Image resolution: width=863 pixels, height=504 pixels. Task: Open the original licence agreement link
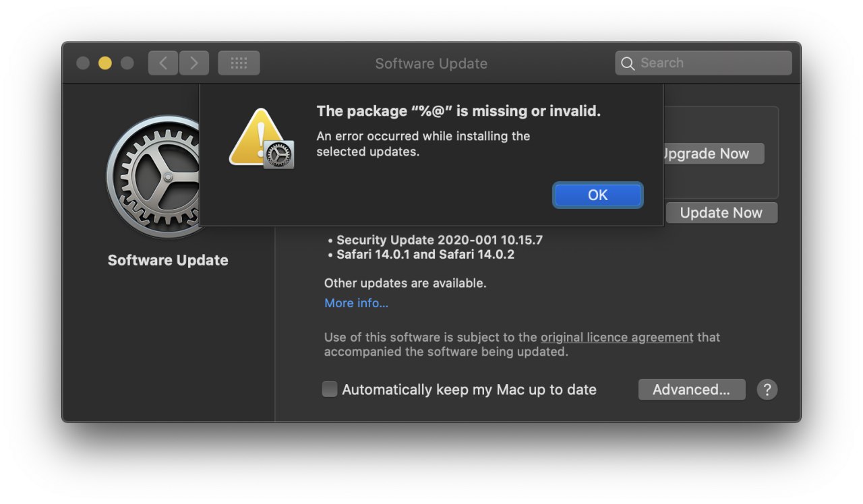coord(616,337)
